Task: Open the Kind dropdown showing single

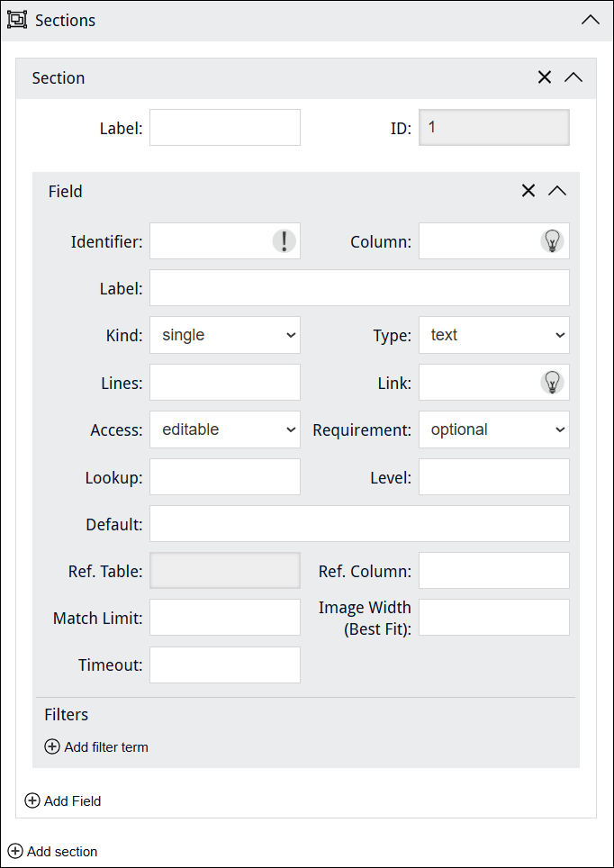Action: (x=224, y=335)
